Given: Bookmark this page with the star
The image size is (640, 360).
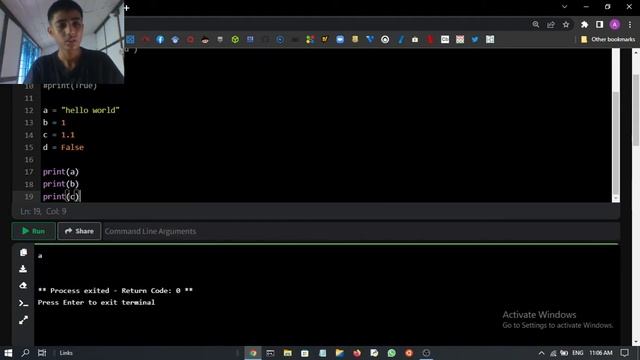Looking at the screenshot, I should (566, 24).
